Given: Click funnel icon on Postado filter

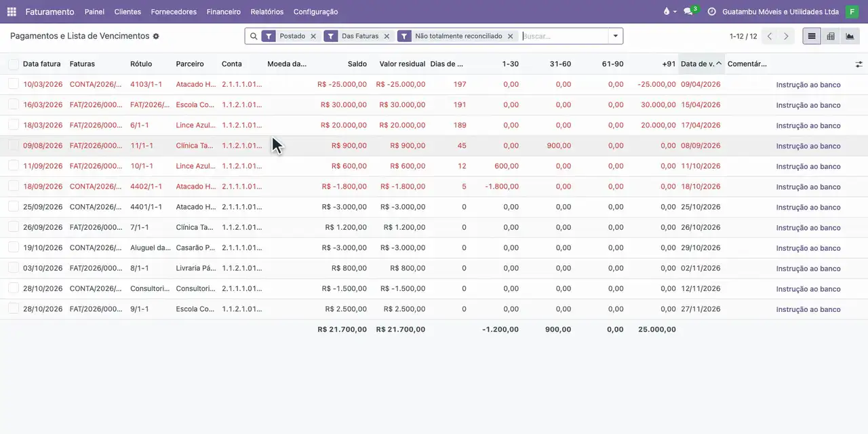Looking at the screenshot, I should pyautogui.click(x=269, y=36).
